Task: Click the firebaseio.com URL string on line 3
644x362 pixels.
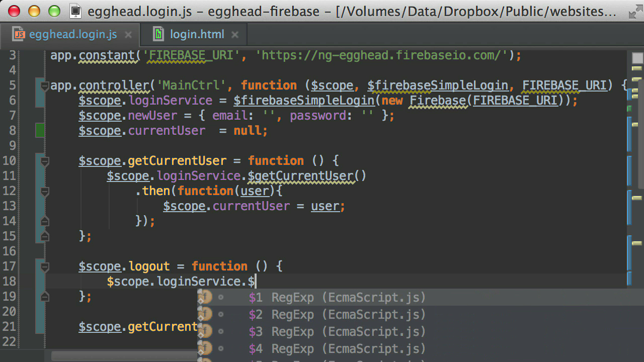Action: pos(381,55)
